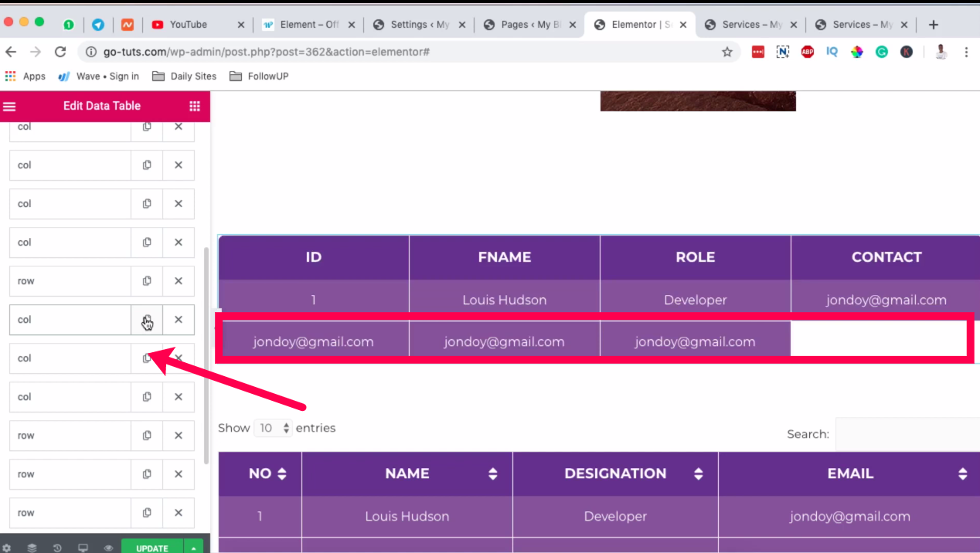Open FollowUP bookmark folder

[258, 76]
